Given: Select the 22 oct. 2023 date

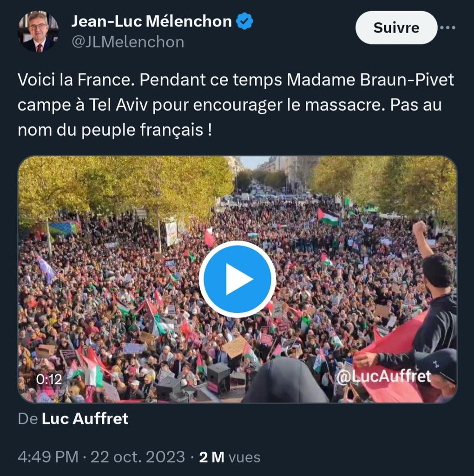Looking at the screenshot, I should pos(138,457).
